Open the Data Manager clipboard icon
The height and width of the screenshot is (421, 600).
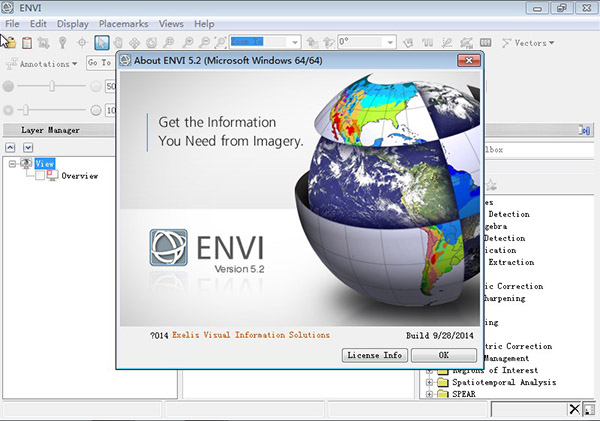[x=27, y=42]
